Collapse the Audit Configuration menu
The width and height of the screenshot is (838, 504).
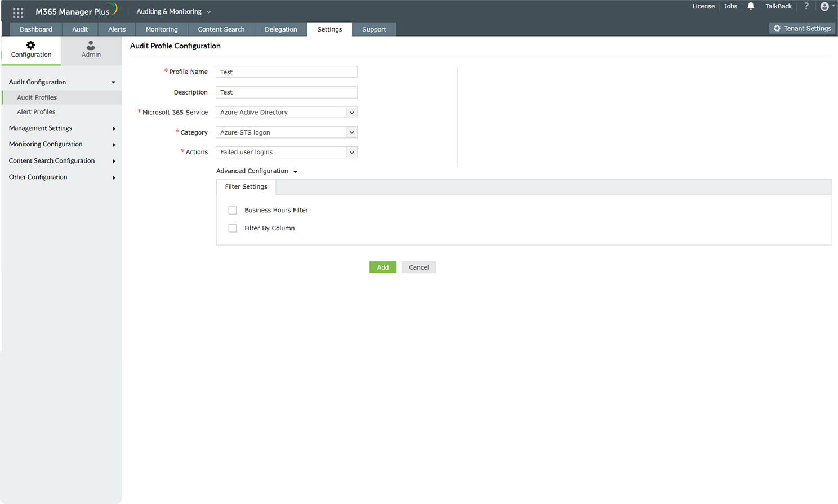61,82
